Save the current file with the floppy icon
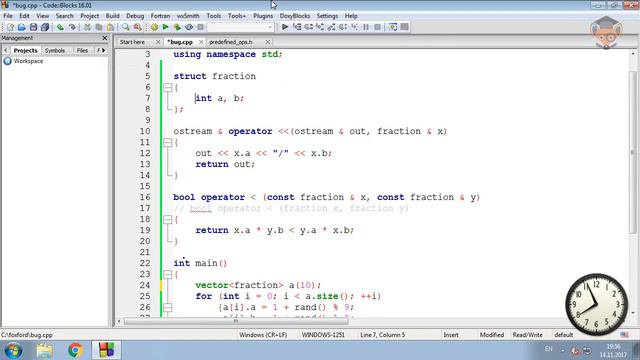 coord(33,27)
